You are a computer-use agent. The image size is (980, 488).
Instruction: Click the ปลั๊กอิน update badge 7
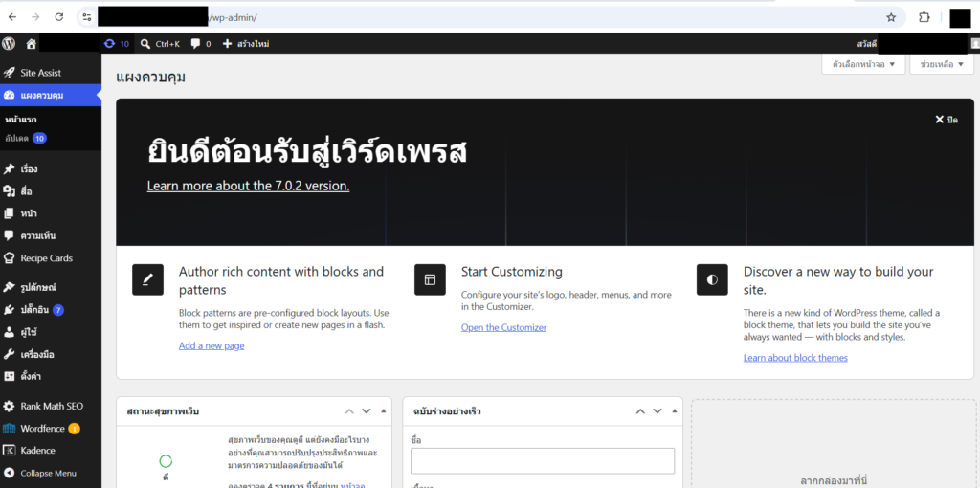(x=58, y=310)
